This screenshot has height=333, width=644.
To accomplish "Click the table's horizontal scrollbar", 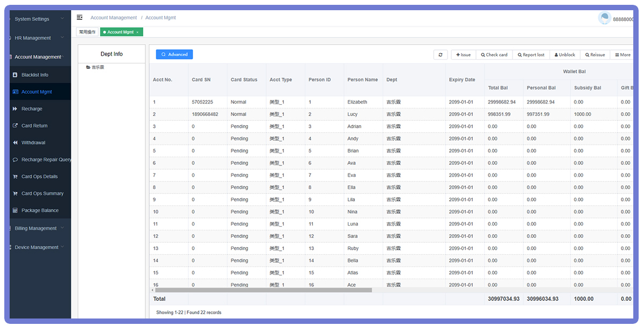I will click(263, 290).
